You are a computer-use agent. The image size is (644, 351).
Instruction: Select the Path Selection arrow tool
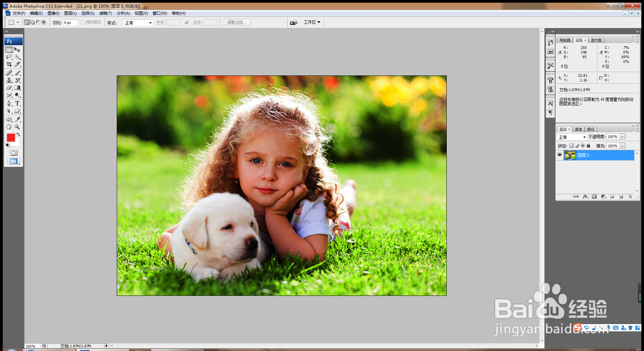(x=9, y=111)
